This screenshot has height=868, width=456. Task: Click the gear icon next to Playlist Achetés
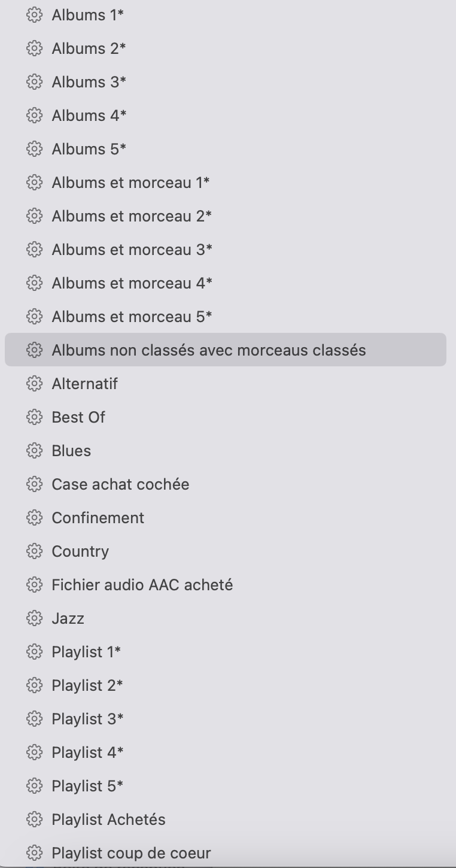click(x=35, y=820)
